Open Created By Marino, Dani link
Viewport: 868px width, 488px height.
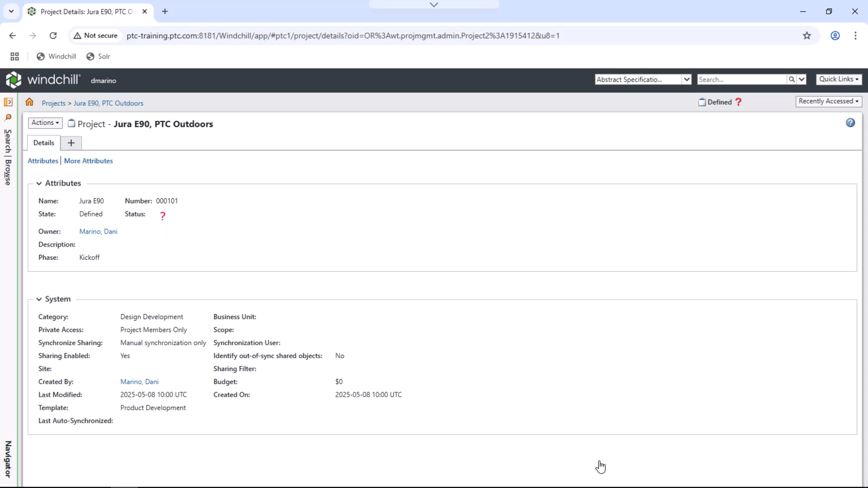(140, 382)
